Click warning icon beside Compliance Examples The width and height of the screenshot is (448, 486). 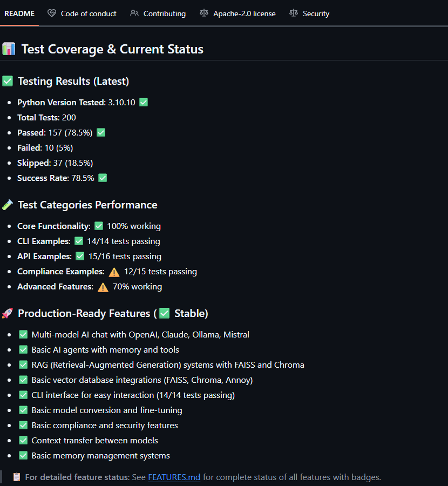[x=114, y=272]
